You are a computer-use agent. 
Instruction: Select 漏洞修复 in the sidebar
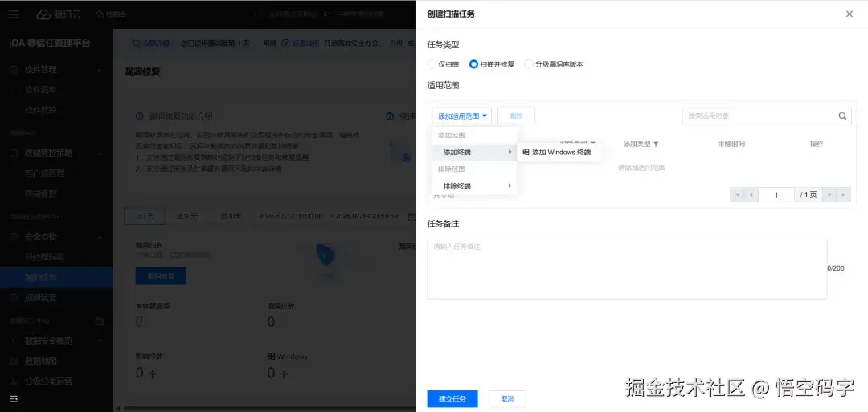click(56, 277)
